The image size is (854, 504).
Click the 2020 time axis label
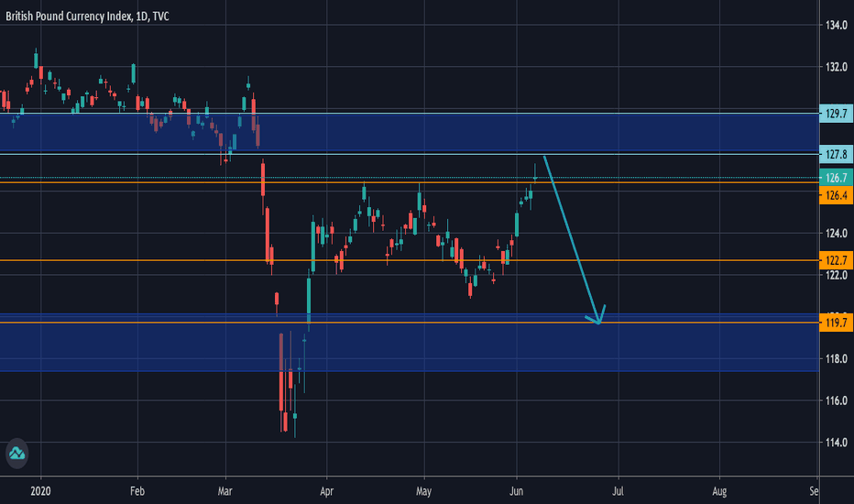point(41,491)
